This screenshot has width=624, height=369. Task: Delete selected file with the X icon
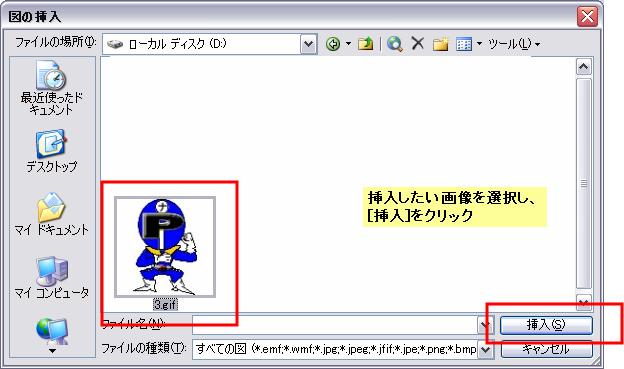point(417,43)
